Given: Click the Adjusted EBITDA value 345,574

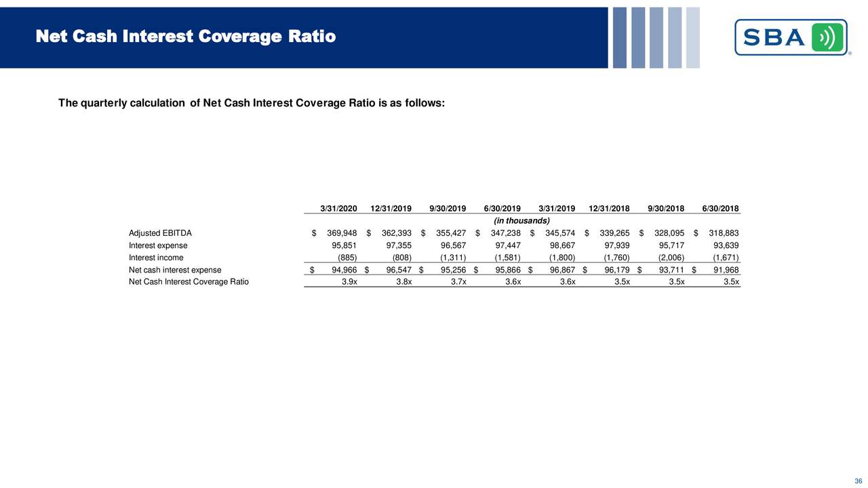Looking at the screenshot, I should pyautogui.click(x=560, y=233).
